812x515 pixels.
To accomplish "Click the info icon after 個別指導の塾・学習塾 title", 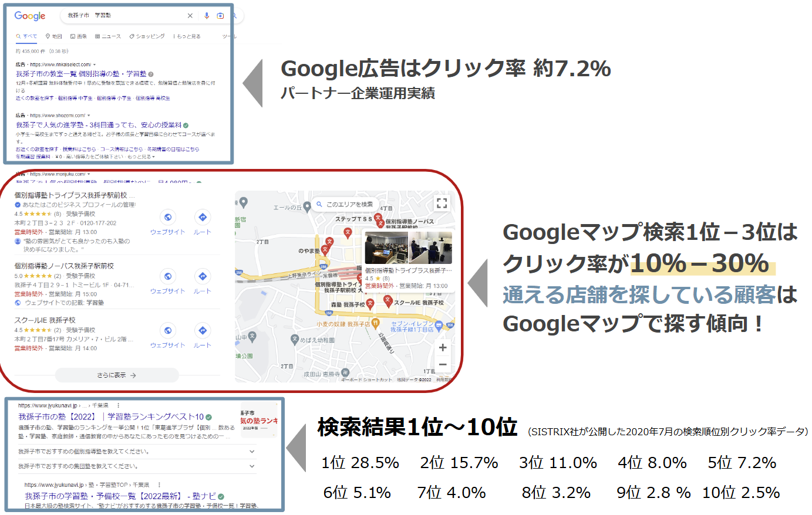I will click(151, 74).
